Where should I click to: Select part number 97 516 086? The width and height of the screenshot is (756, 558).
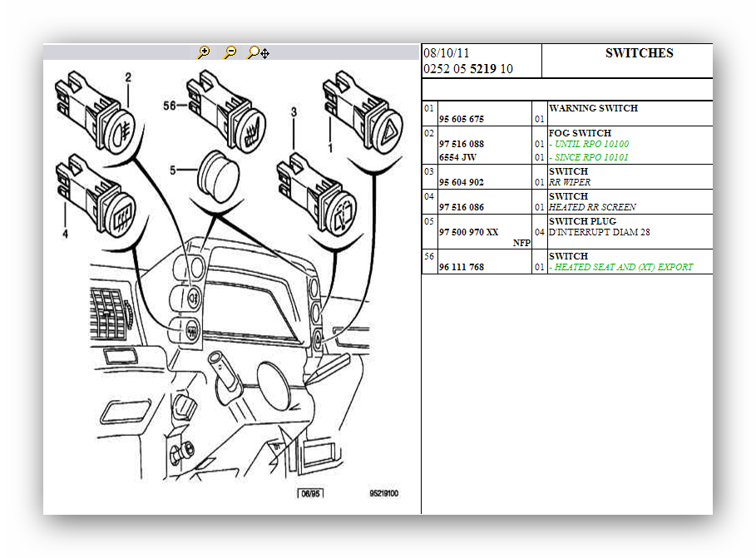(461, 207)
